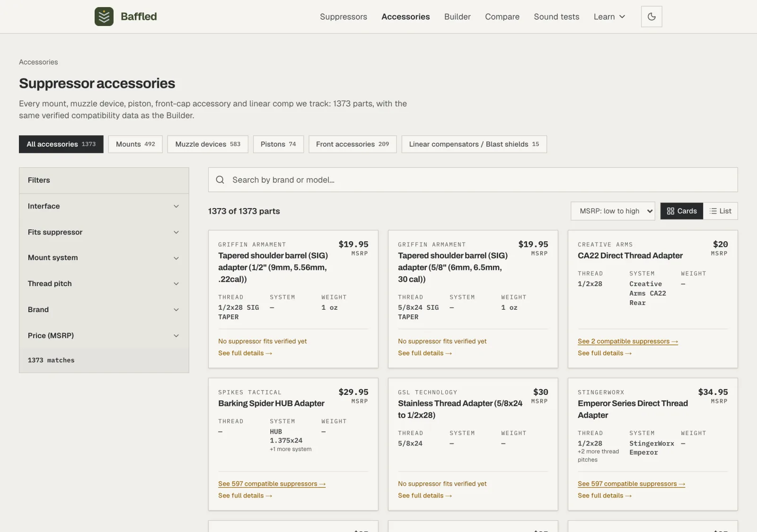Click the 1373 of 1373 parts count

pyautogui.click(x=244, y=211)
